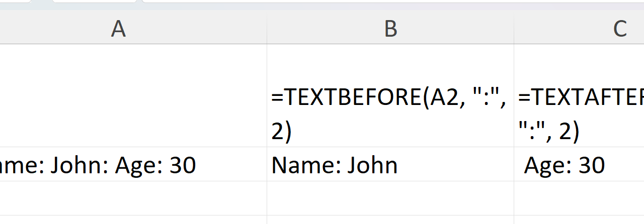
Task: Click the gray strip above the column B header
Action: pyautogui.click(x=390, y=7)
